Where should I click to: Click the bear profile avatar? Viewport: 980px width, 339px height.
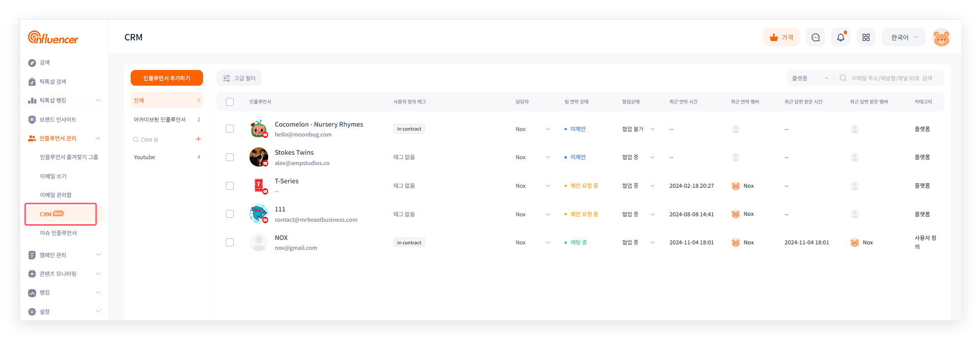click(x=941, y=37)
